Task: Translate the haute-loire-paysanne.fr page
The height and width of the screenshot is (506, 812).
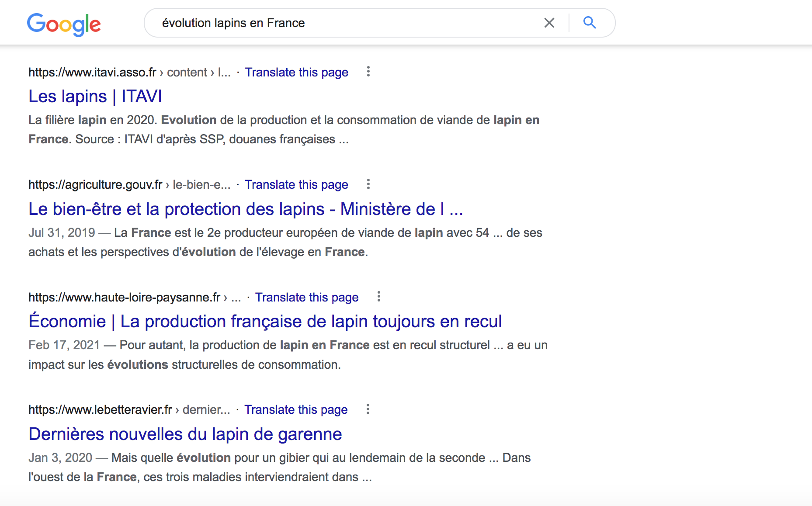Action: click(x=307, y=297)
